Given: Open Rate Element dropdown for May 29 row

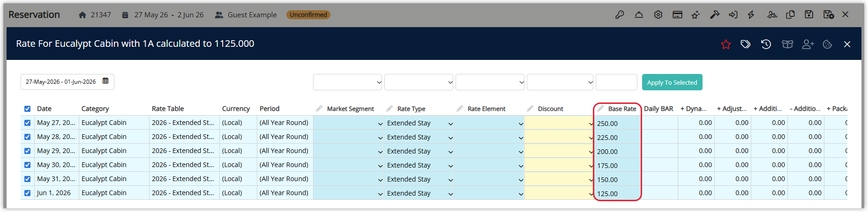Looking at the screenshot, I should [489, 151].
